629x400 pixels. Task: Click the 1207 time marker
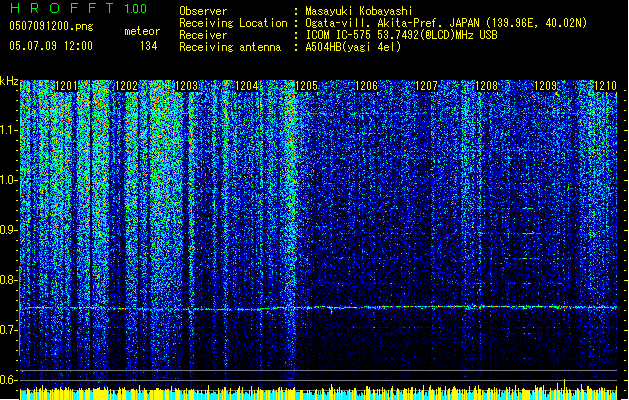pos(426,86)
